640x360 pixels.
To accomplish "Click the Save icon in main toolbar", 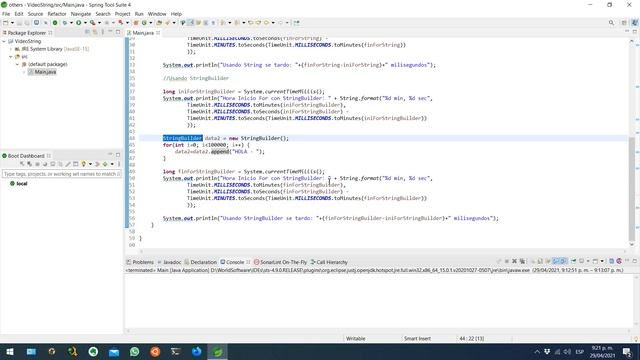I will [x=19, y=23].
